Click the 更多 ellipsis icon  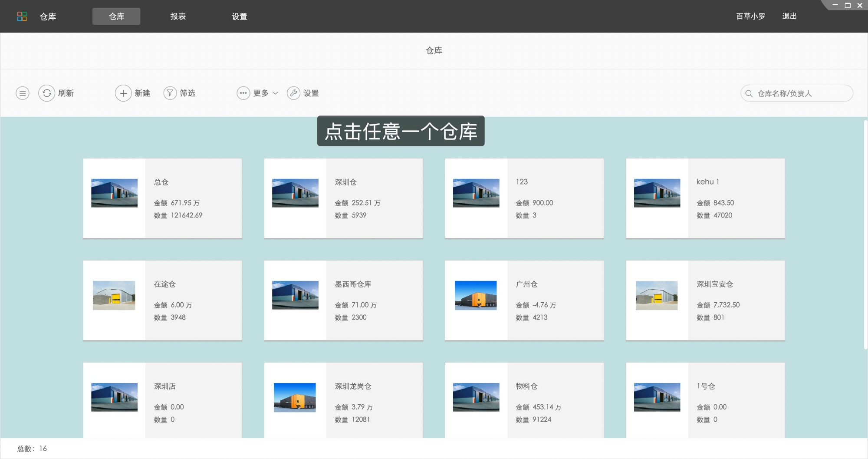point(243,93)
